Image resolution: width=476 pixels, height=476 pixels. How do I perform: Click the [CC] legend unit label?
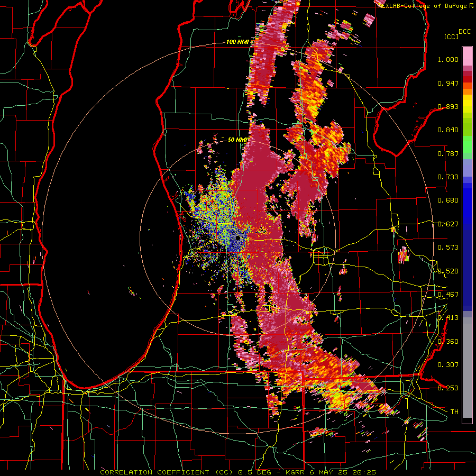click(451, 36)
